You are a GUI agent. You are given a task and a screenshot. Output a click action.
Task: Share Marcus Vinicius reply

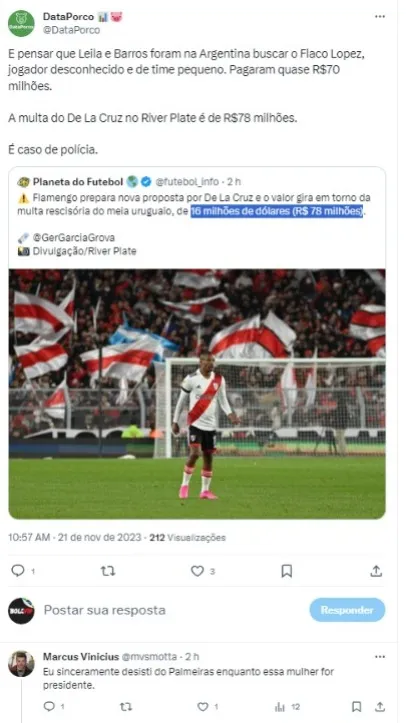coord(380,706)
